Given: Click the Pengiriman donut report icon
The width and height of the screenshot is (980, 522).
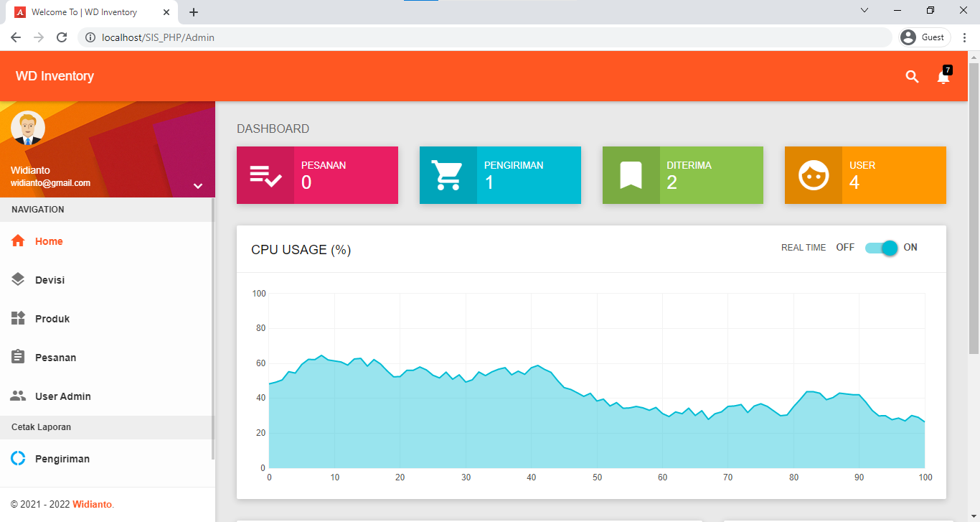Looking at the screenshot, I should (19, 459).
